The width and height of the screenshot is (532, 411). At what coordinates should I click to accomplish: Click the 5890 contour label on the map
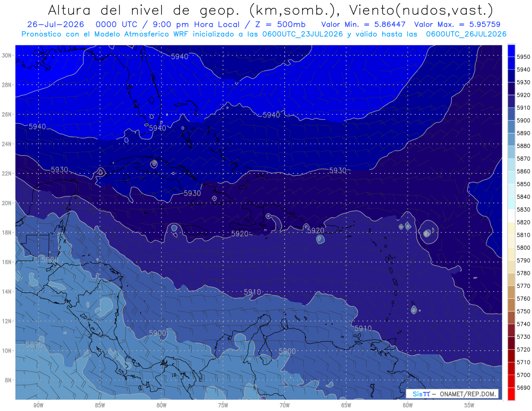34,344
